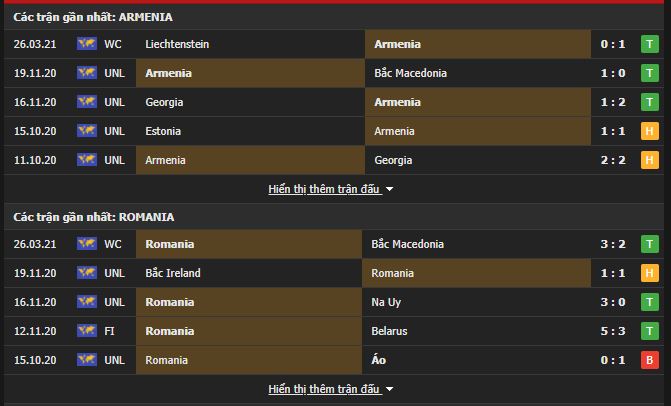Click the green T badge for Romania vs Na Uy
The image size is (671, 406).
(x=650, y=302)
